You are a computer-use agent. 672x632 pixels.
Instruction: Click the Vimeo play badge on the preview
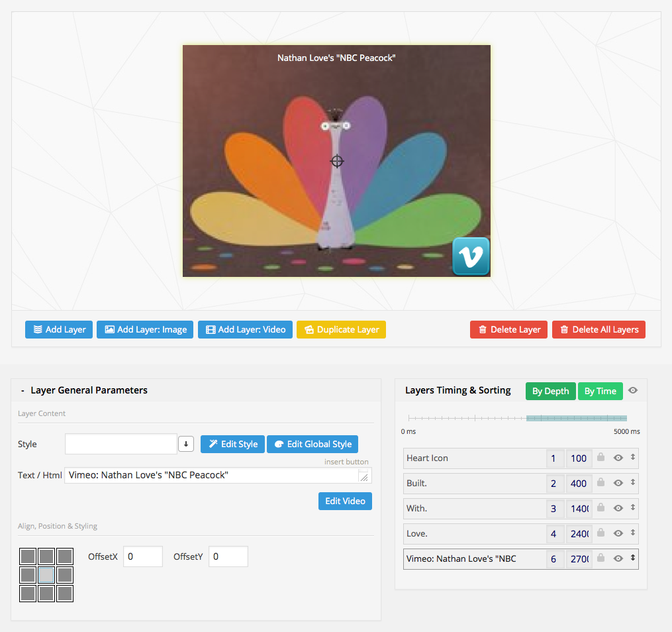(471, 256)
